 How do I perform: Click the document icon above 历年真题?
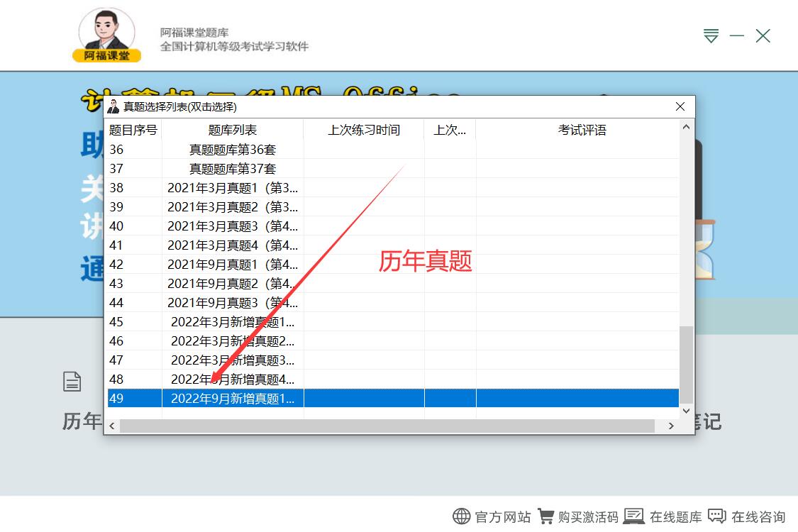point(72,382)
